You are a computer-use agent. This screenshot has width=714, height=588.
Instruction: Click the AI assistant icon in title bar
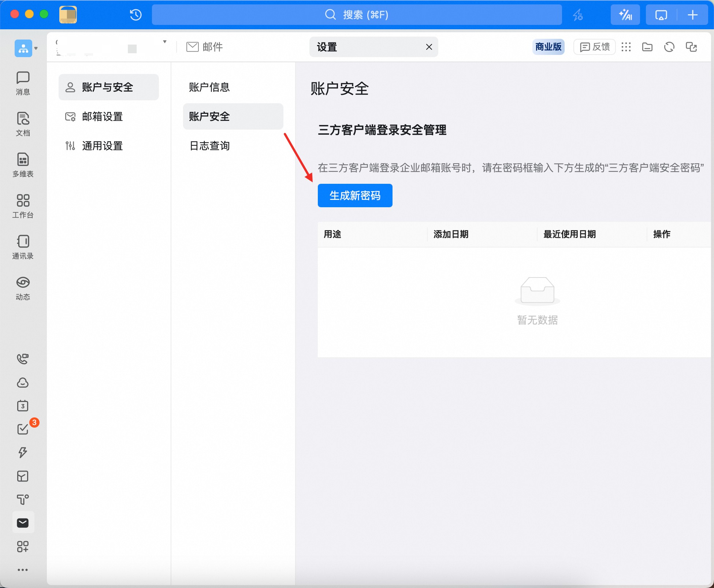coord(625,15)
